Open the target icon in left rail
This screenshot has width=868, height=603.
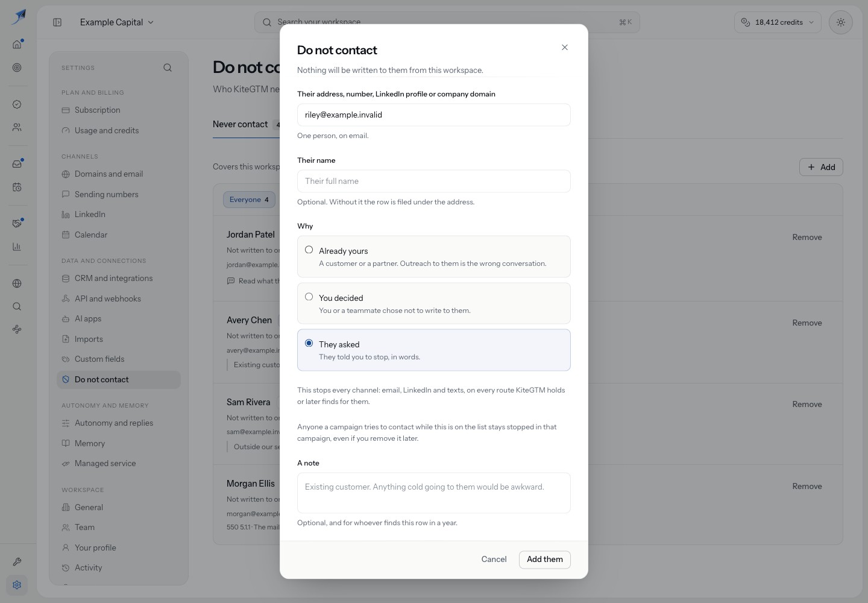point(17,68)
